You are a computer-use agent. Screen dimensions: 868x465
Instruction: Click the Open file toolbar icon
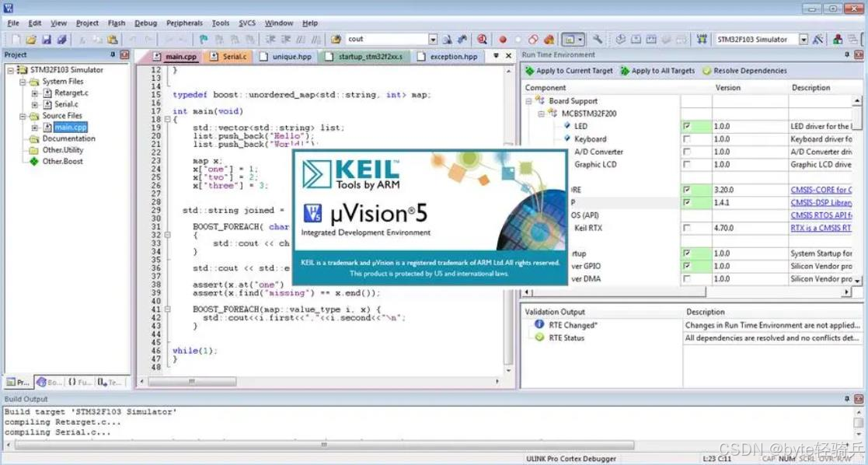tap(32, 40)
